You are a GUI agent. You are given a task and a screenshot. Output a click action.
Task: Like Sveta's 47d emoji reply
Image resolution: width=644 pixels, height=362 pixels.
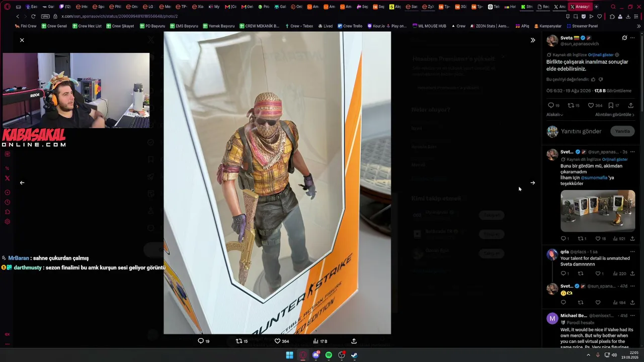pyautogui.click(x=598, y=303)
